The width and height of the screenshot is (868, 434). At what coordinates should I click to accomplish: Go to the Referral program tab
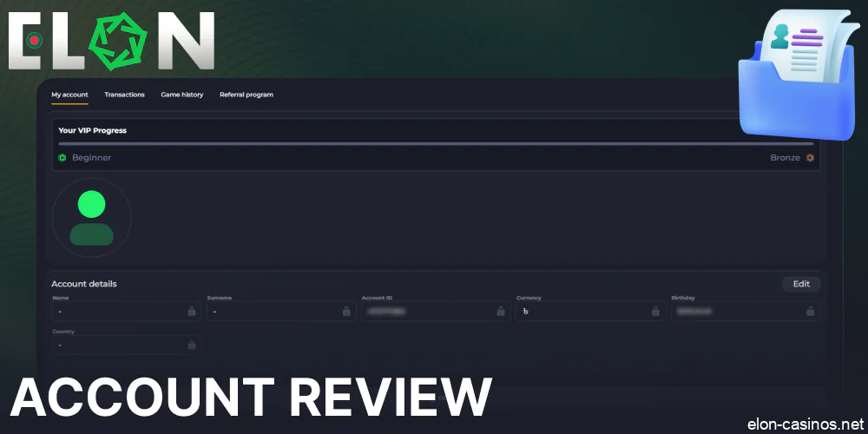tap(247, 95)
